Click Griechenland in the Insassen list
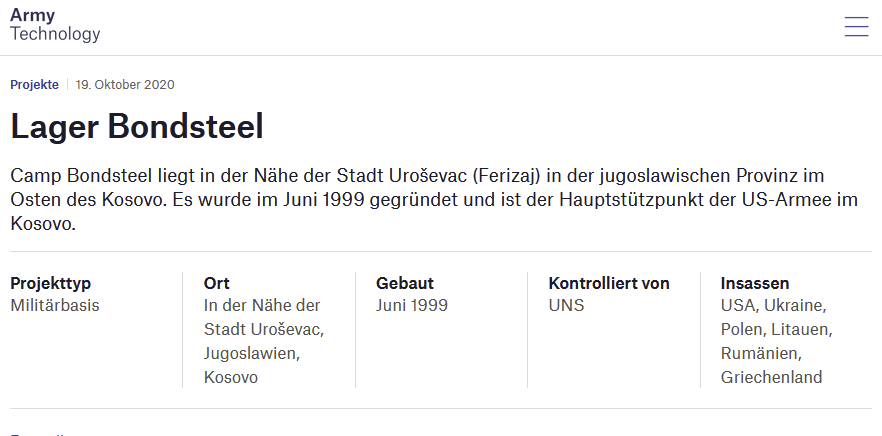 point(771,378)
